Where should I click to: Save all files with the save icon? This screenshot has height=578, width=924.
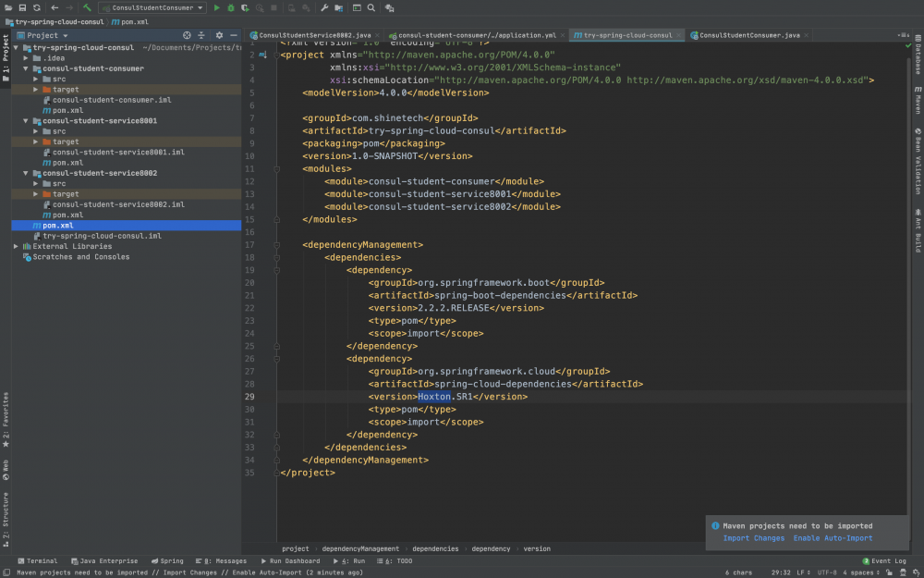point(22,6)
